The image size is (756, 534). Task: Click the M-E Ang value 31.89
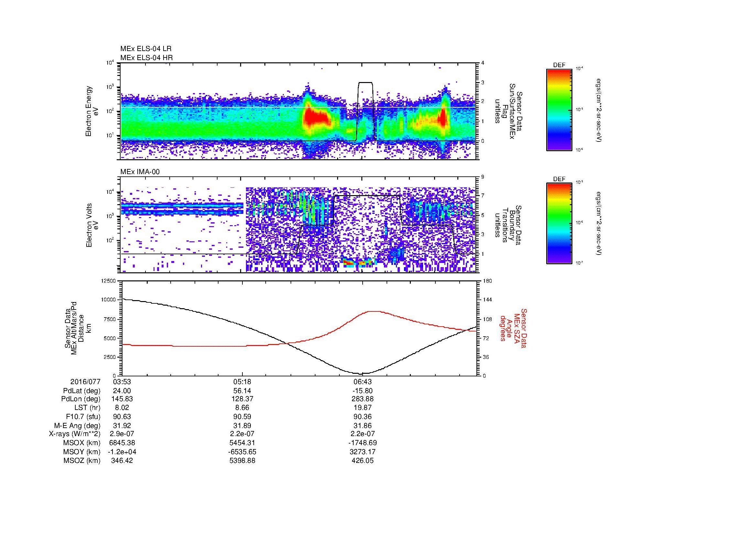tap(242, 425)
